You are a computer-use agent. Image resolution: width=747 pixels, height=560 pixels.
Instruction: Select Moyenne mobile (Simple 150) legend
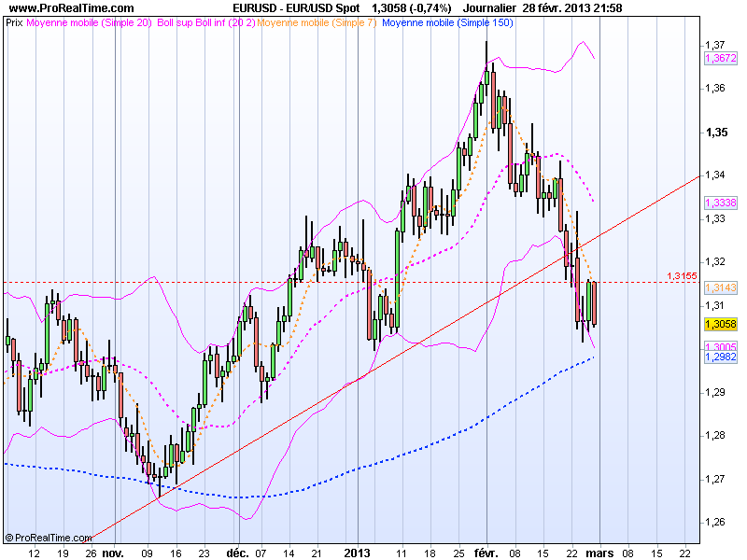[447, 22]
